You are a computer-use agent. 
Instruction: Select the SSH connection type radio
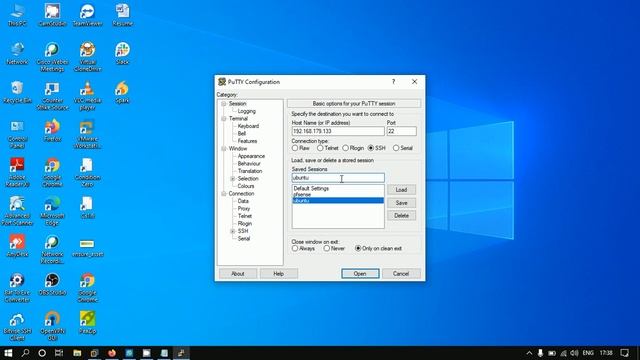tap(371, 148)
